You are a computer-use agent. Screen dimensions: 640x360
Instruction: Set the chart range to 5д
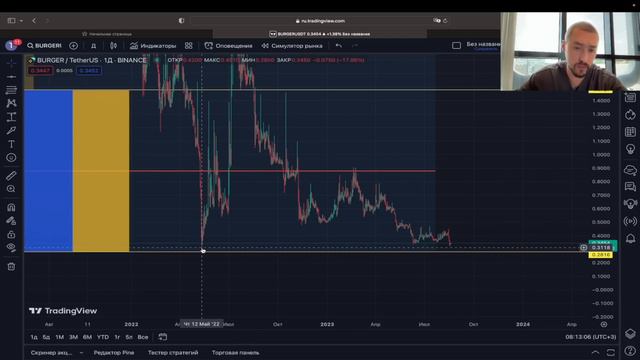point(46,337)
